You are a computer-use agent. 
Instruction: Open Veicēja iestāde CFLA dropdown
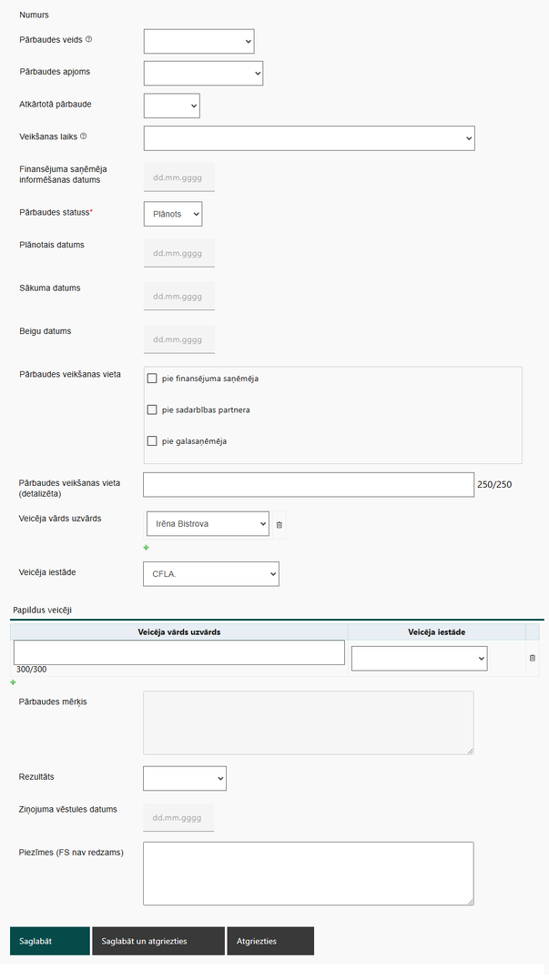(x=211, y=574)
